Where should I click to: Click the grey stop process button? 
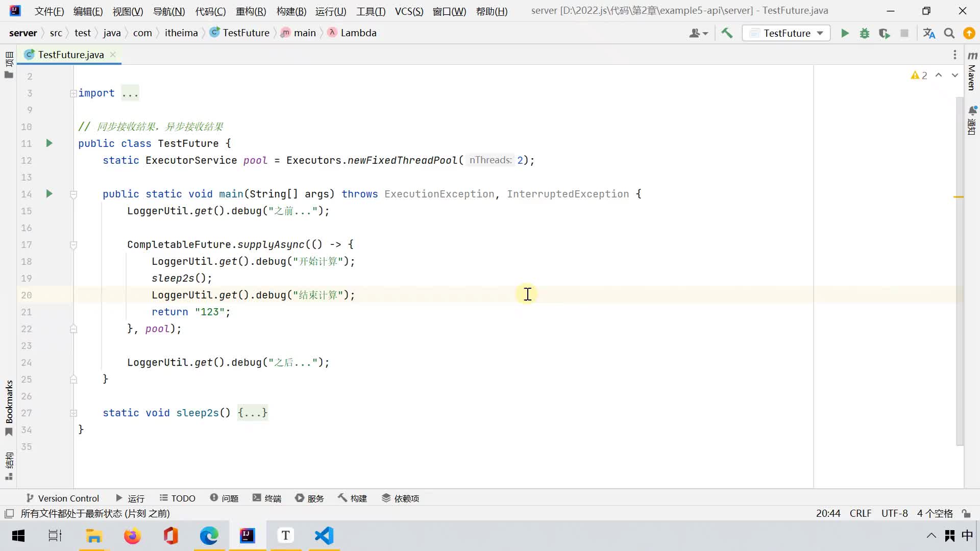click(904, 33)
